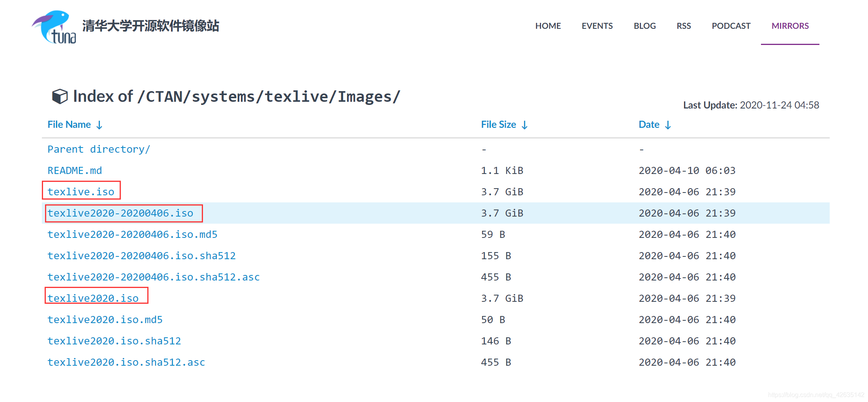Viewport: 868px width, 402px height.
Task: Open the RSS navigation item
Action: point(684,26)
